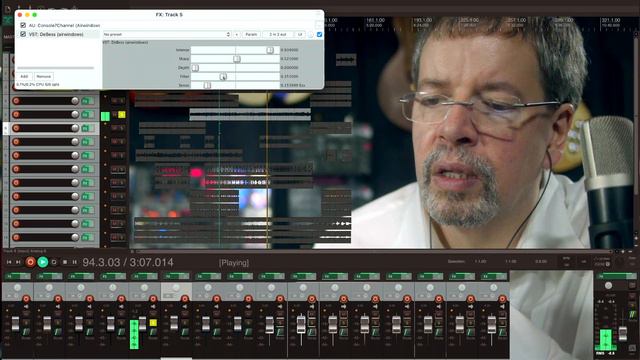Image resolution: width=640 pixels, height=360 pixels.
Task: Click the Sense slider handle in DeBess
Action: point(207,85)
